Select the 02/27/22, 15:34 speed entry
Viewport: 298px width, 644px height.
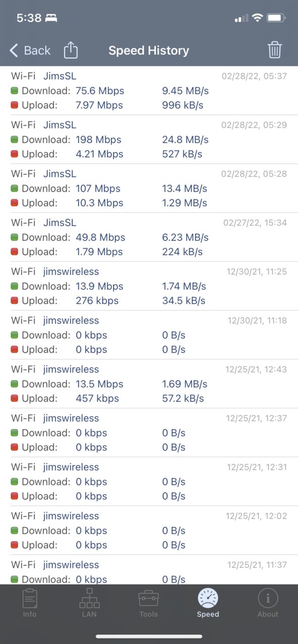coord(149,238)
